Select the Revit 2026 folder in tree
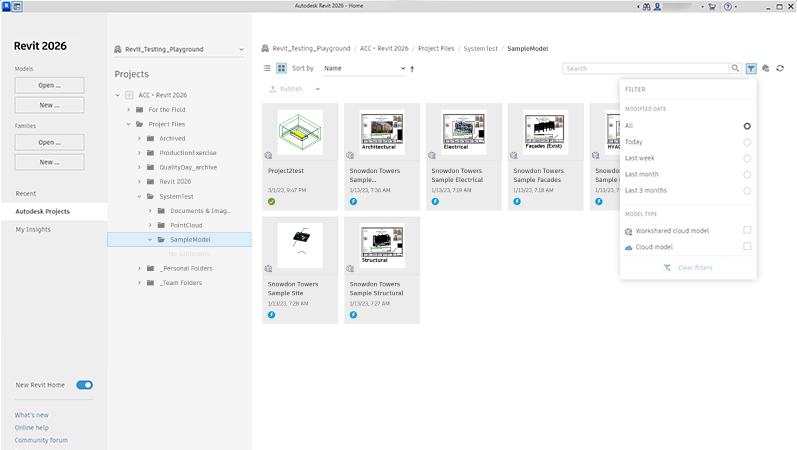797x450 pixels. pos(175,182)
